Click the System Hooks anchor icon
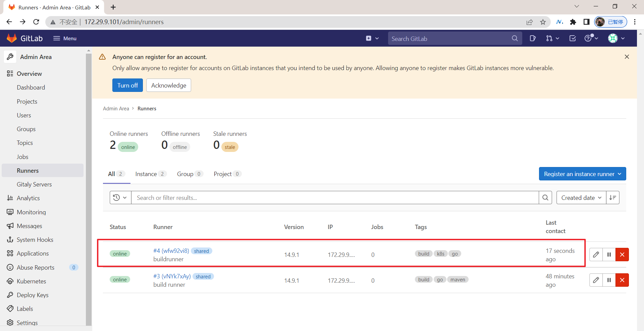Image resolution: width=644 pixels, height=331 pixels. [10, 240]
